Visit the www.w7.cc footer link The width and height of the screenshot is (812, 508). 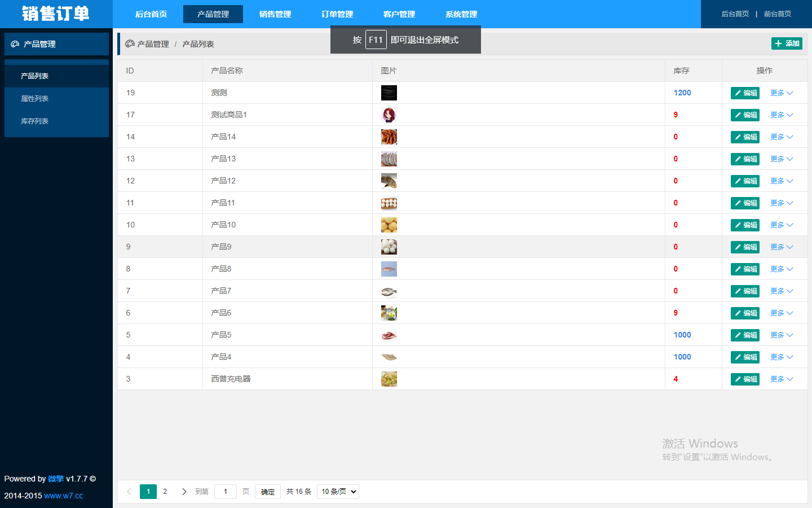click(63, 496)
